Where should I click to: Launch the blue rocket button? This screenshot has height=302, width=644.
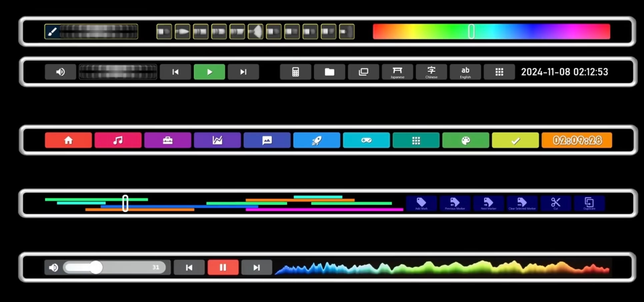[317, 140]
